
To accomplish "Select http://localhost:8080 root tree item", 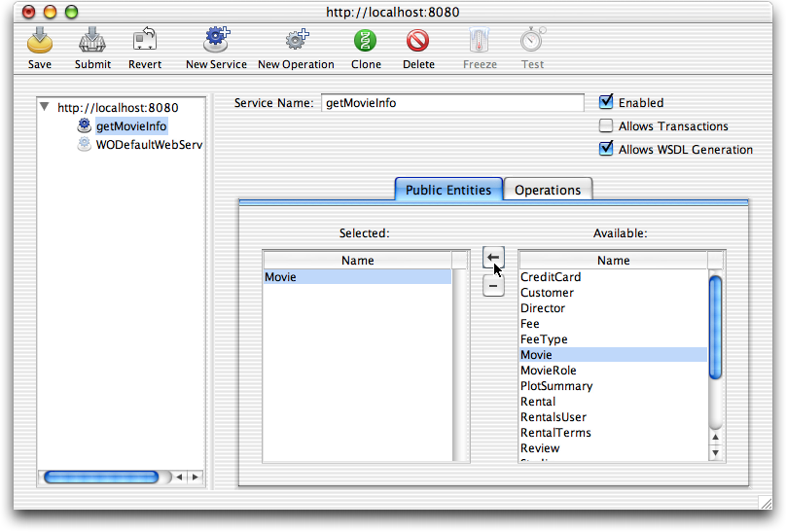I will coord(118,107).
